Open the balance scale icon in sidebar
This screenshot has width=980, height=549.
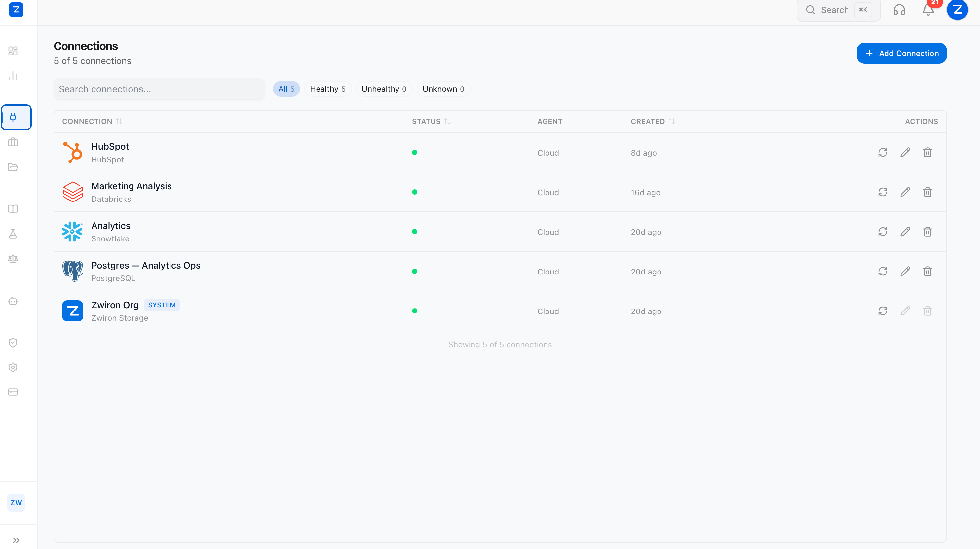[13, 259]
